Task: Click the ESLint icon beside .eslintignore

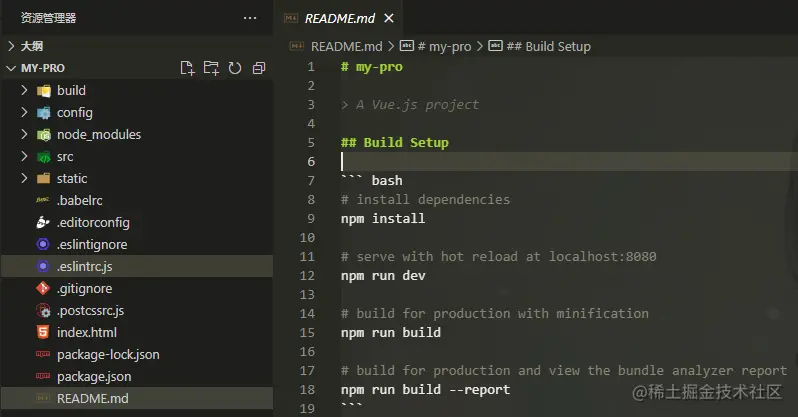Action: tap(43, 244)
